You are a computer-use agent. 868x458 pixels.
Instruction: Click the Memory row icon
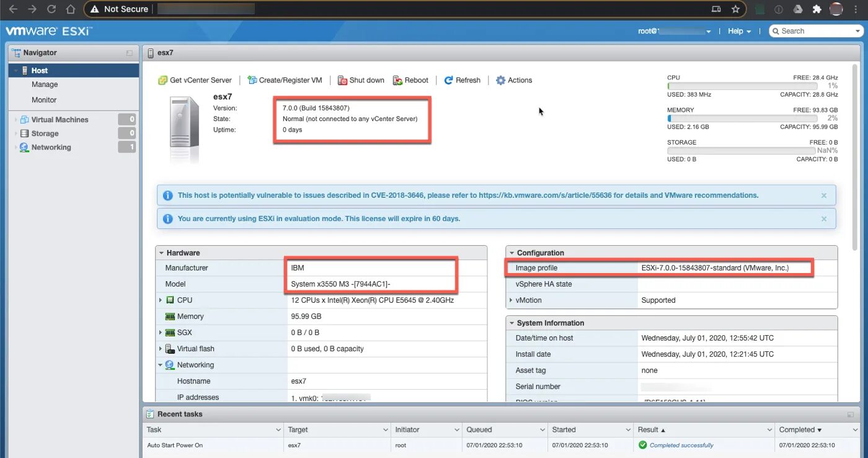point(170,317)
